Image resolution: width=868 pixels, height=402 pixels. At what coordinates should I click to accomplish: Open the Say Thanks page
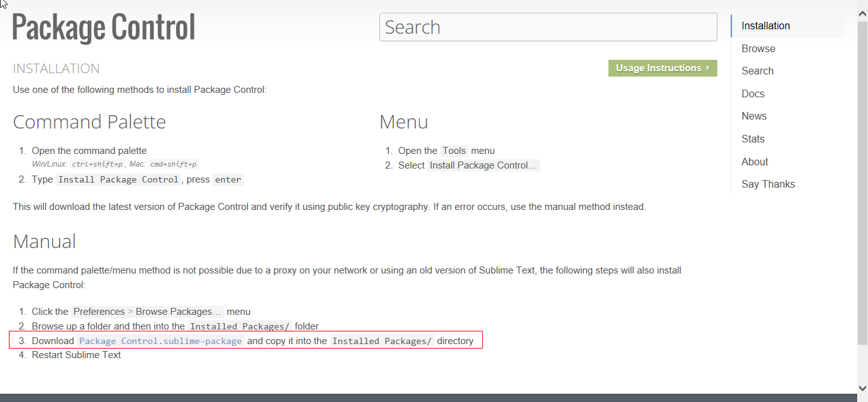coord(768,184)
